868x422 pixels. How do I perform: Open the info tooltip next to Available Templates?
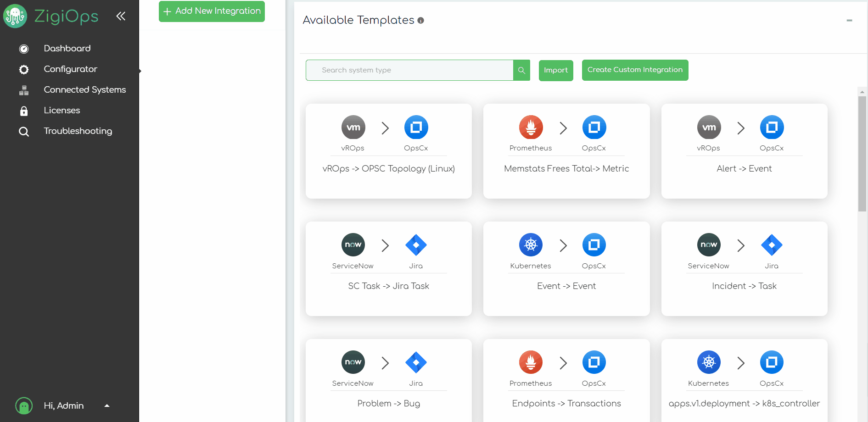[x=420, y=20]
